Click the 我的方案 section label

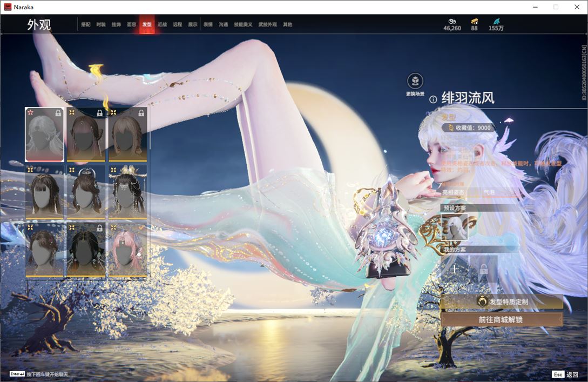click(x=455, y=250)
